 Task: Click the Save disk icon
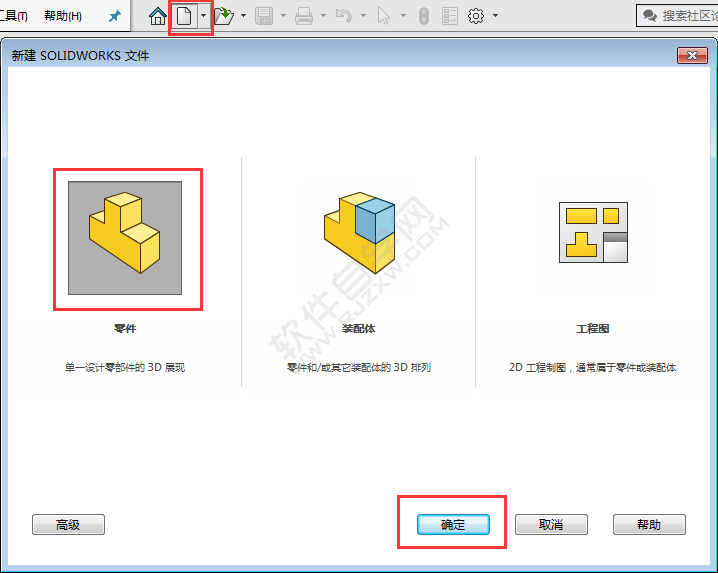pos(264,16)
